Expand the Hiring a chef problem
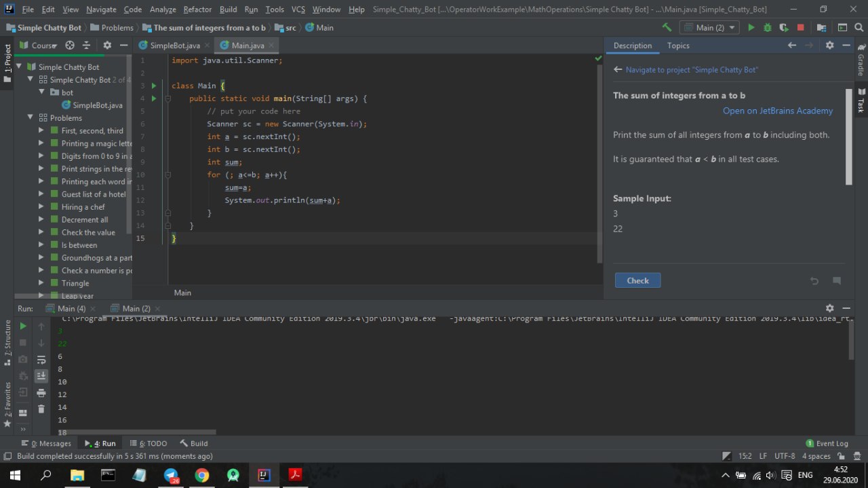Screen dimensions: 868x488 [x=42, y=207]
